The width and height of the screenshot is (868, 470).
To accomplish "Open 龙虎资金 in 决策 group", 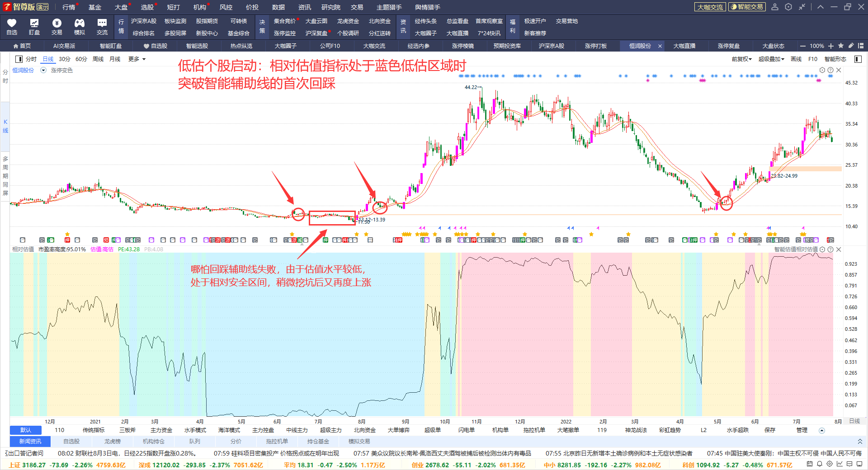I will pyautogui.click(x=348, y=21).
